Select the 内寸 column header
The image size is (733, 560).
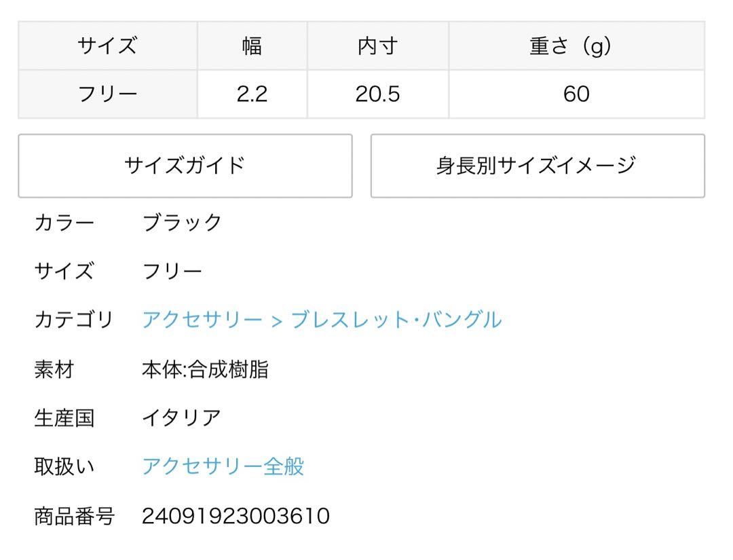tap(378, 45)
